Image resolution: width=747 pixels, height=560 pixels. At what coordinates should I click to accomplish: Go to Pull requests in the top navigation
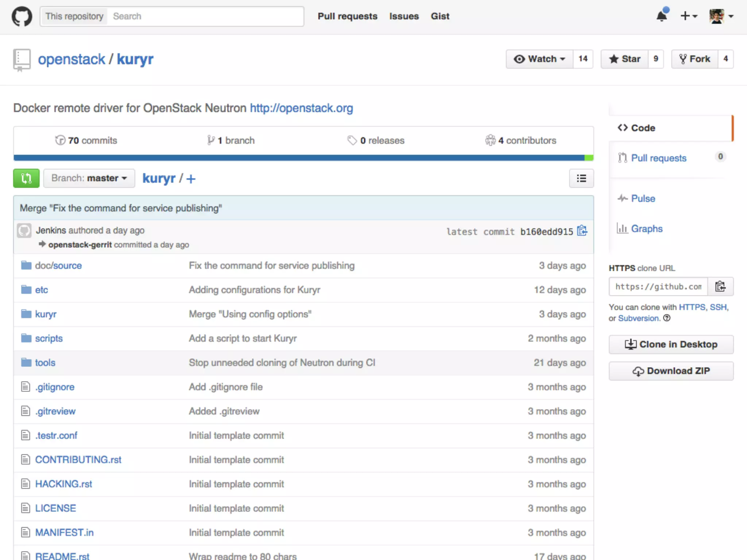(347, 16)
